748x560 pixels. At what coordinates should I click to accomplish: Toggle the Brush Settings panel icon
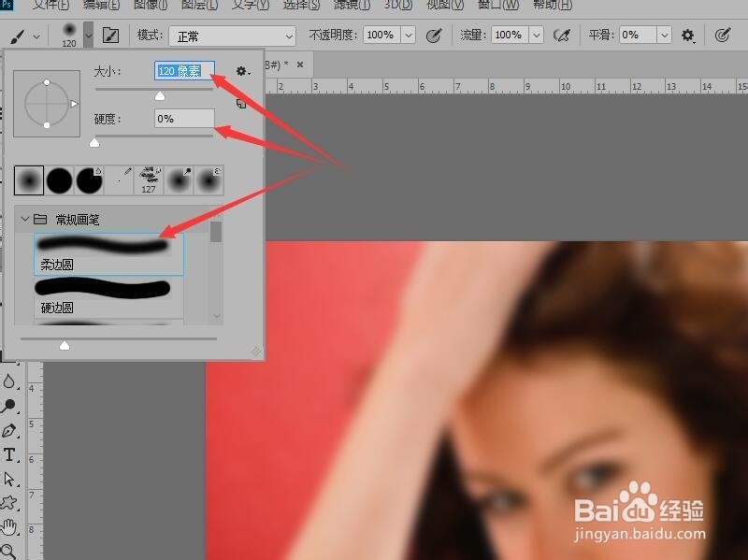click(110, 36)
